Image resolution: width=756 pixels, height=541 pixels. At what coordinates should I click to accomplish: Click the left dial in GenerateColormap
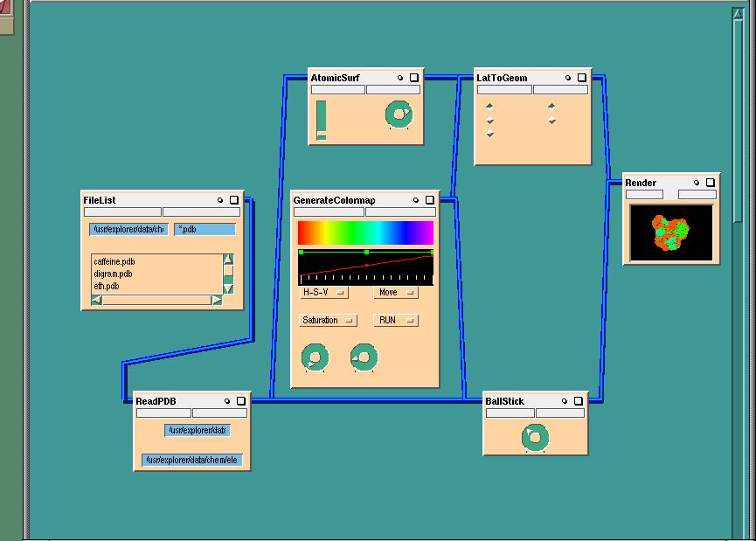(315, 357)
